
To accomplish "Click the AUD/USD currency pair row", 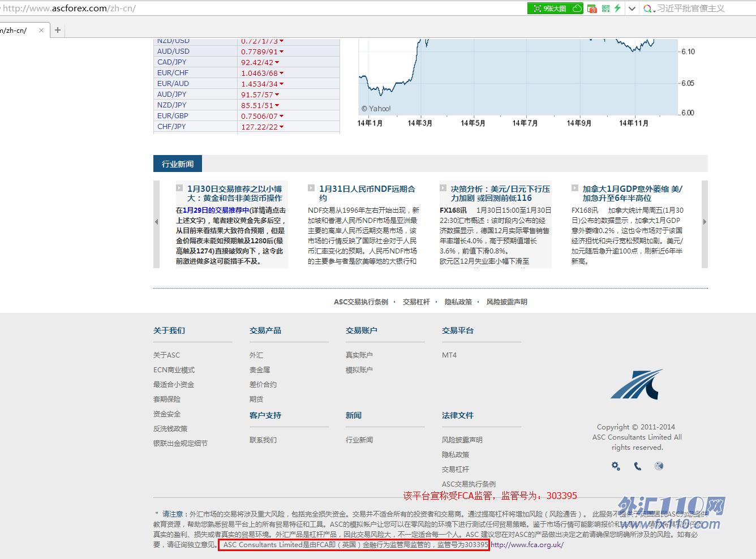I will [247, 51].
